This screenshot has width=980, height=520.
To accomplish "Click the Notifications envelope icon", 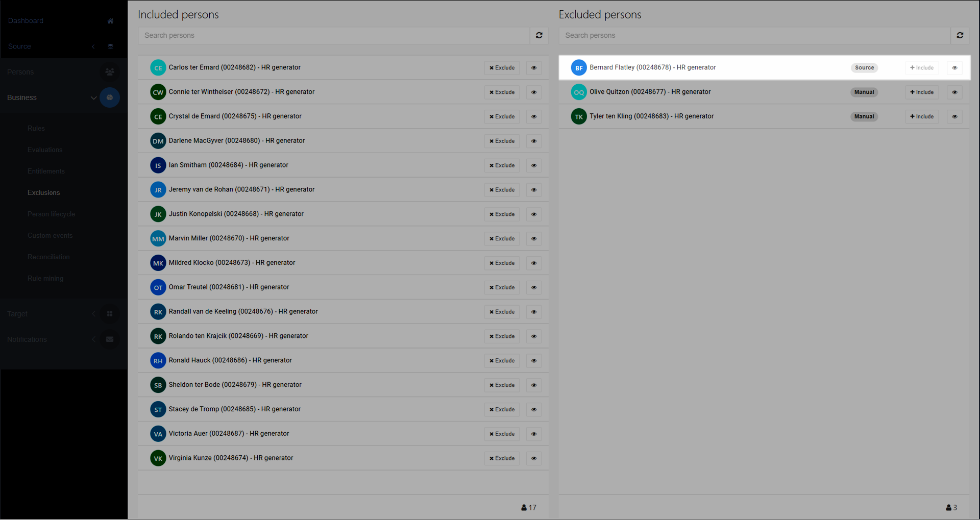I will coord(110,339).
